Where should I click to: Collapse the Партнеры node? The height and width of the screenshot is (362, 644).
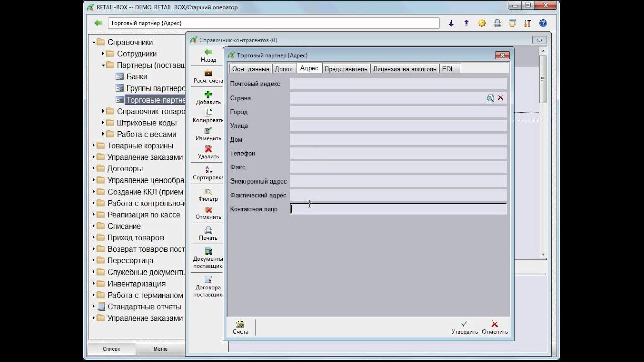tap(103, 65)
